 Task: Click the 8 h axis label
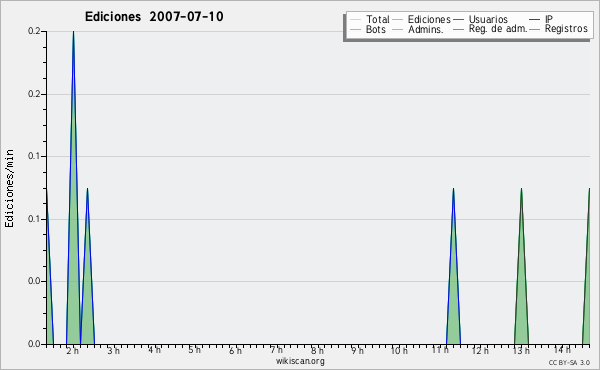tap(317, 351)
